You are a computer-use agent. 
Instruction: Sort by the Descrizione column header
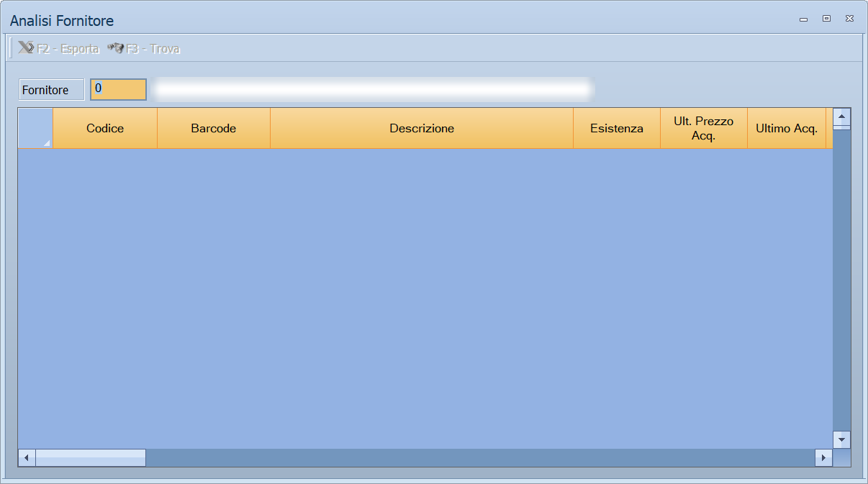pyautogui.click(x=422, y=129)
